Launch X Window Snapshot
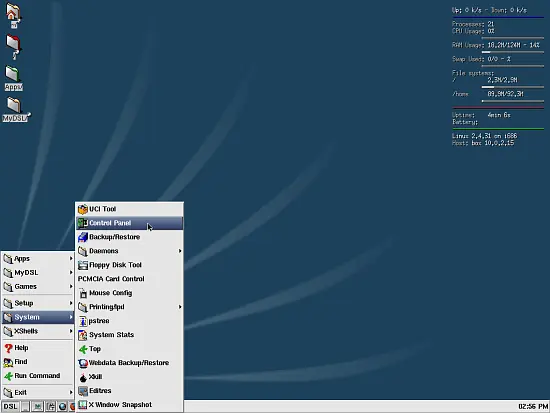The width and height of the screenshot is (550, 413). pos(129,405)
